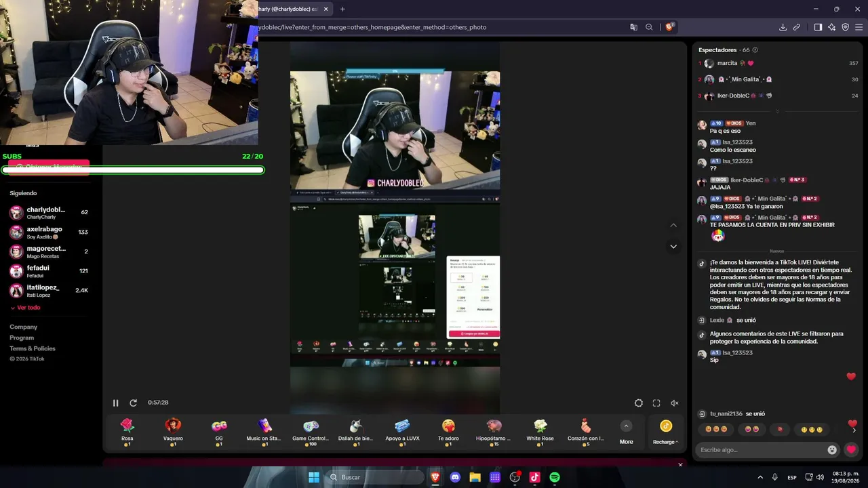Screen dimensions: 868x488
Task: Send the Te adoro gift
Action: click(x=448, y=431)
